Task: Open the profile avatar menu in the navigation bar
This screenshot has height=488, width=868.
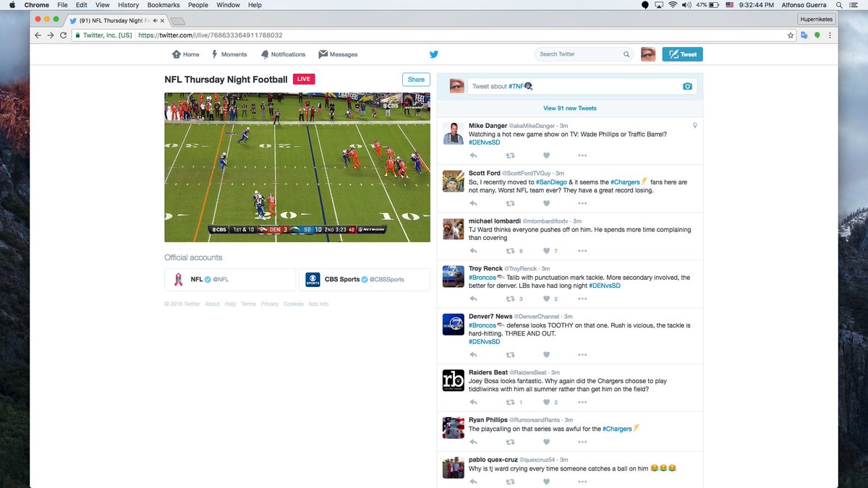Action: tap(648, 54)
